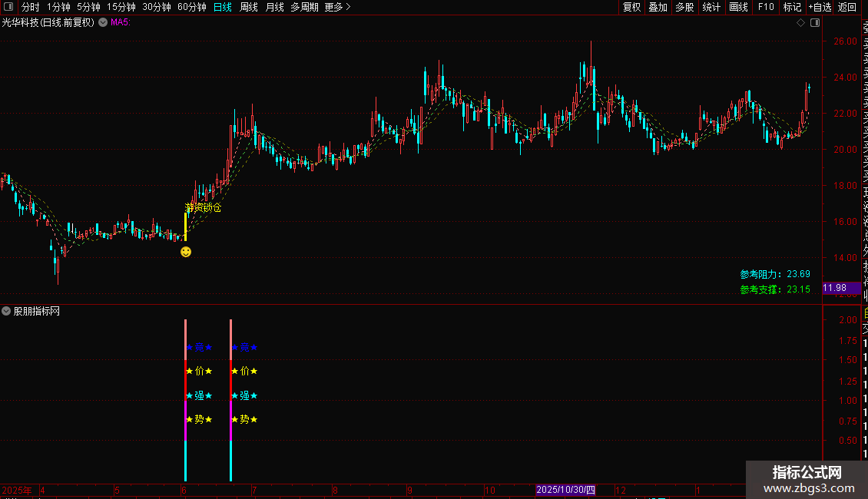Click the MA5 indicator label
Screen dimensions: 868x499
point(120,22)
